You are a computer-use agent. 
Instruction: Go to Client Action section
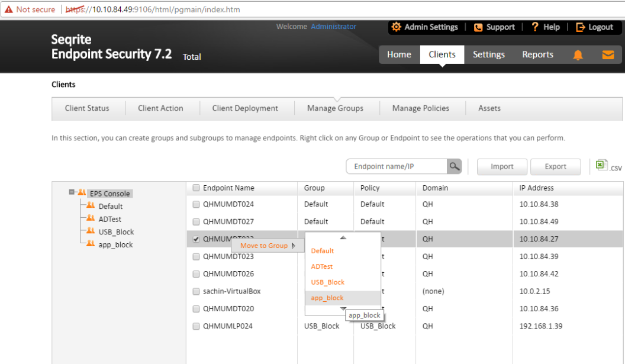pyautogui.click(x=160, y=108)
